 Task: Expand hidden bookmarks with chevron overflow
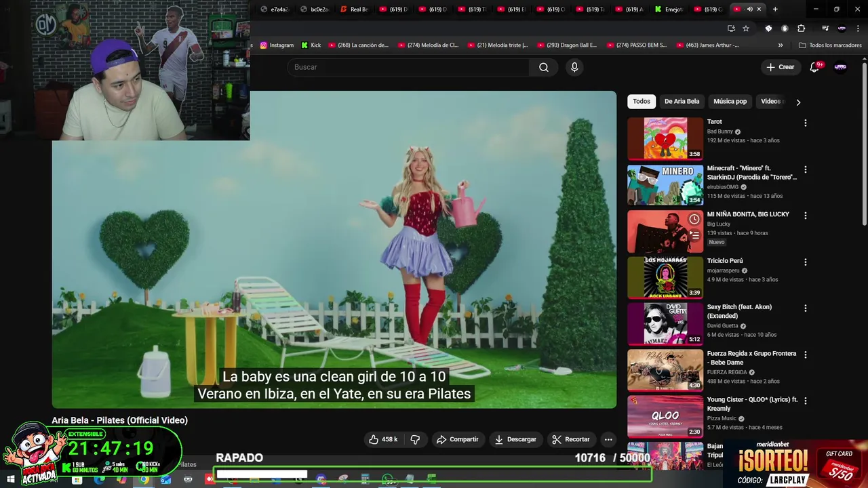pyautogui.click(x=781, y=45)
